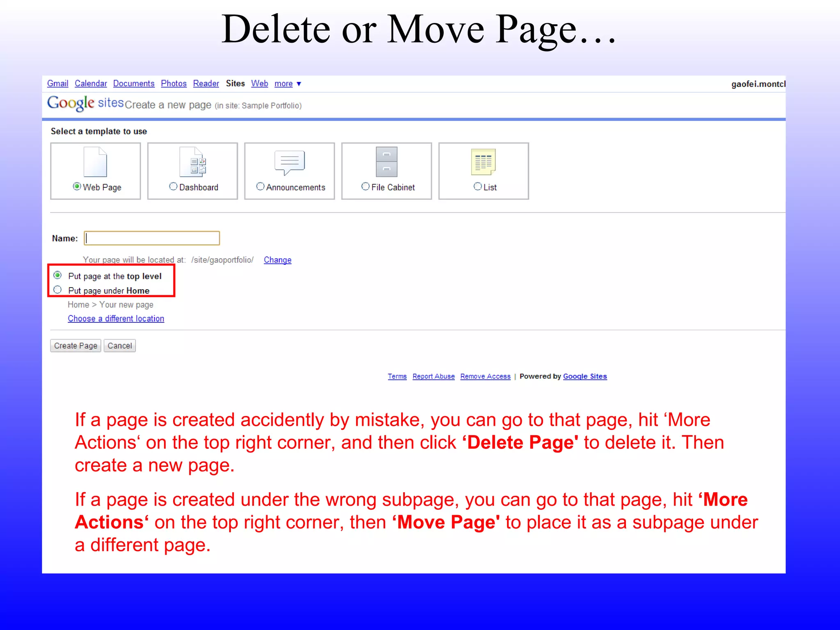Choose Put page at the top level
Image resolution: width=840 pixels, height=630 pixels.
[x=57, y=275]
